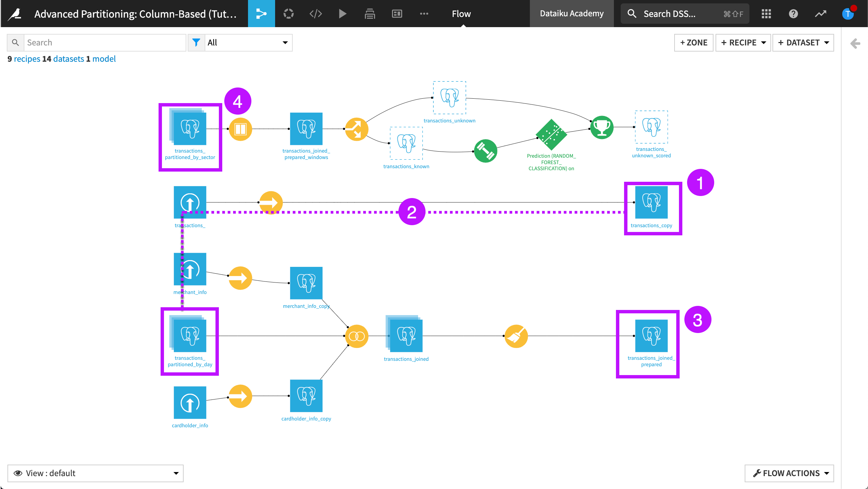Click the Flow icon in top navigation
The height and width of the screenshot is (489, 868).
tap(261, 14)
